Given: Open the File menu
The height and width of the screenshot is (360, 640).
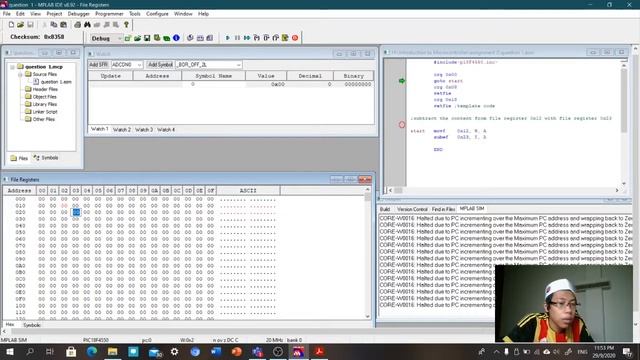Looking at the screenshot, I should 7,14.
